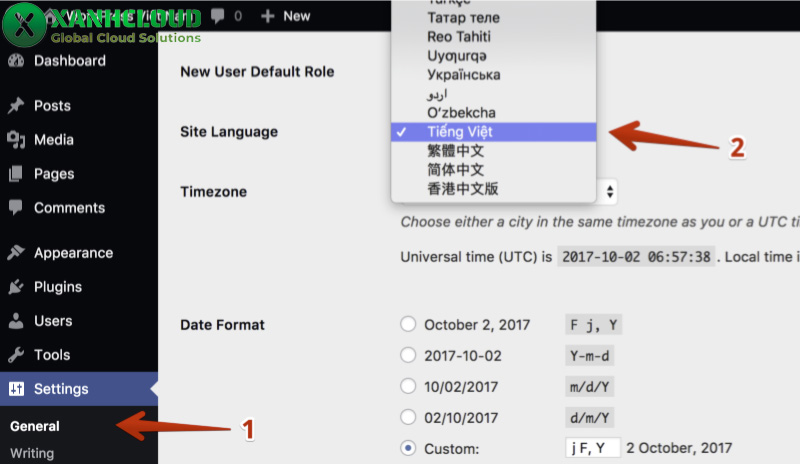Viewport: 800px width, 464px height.
Task: Select the 'October 2, 2017' date format
Action: pos(408,324)
